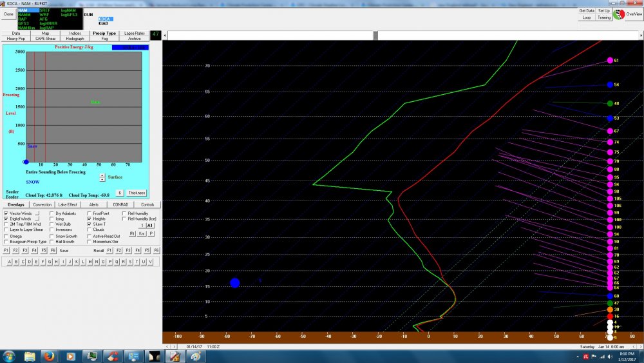Switch height units to Km

pos(142,233)
